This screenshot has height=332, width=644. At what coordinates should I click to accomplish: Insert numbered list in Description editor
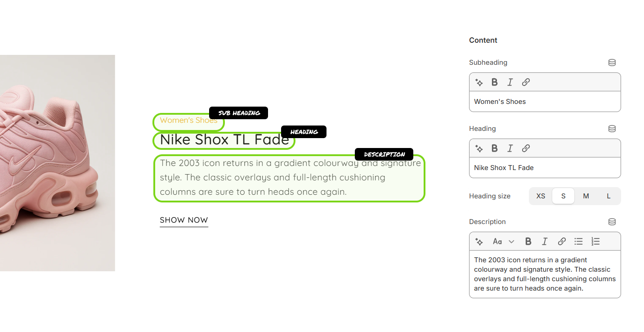point(595,242)
